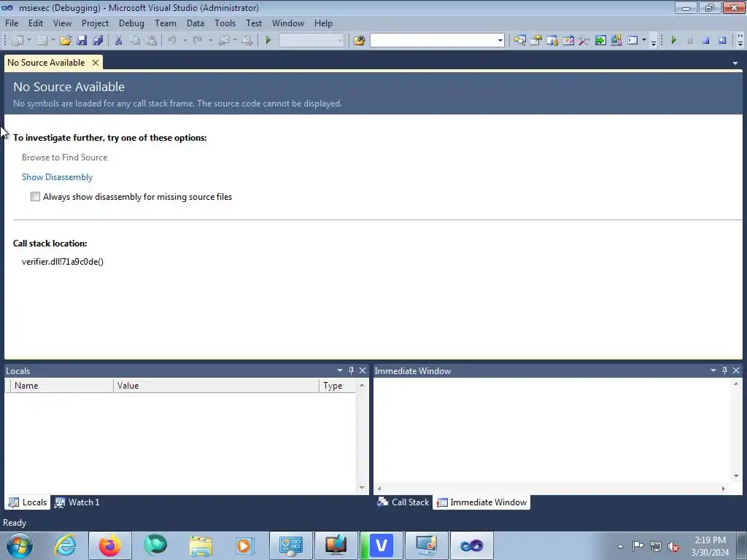The image size is (747, 560).
Task: Open the Team menu
Action: (166, 23)
